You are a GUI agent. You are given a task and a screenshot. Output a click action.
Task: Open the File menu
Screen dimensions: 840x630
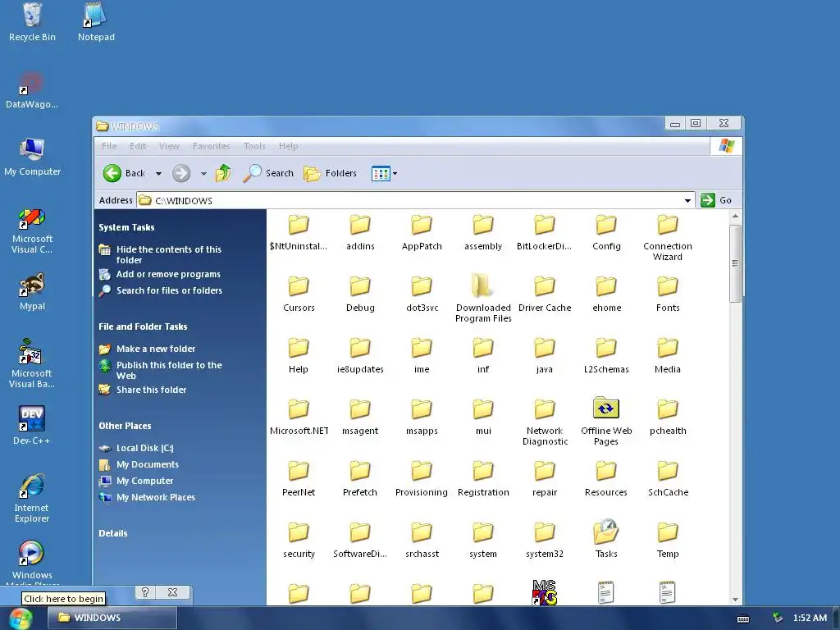click(109, 146)
